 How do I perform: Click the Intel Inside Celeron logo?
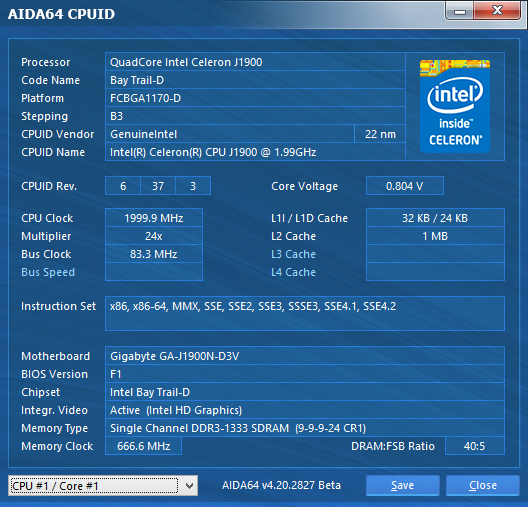(455, 106)
